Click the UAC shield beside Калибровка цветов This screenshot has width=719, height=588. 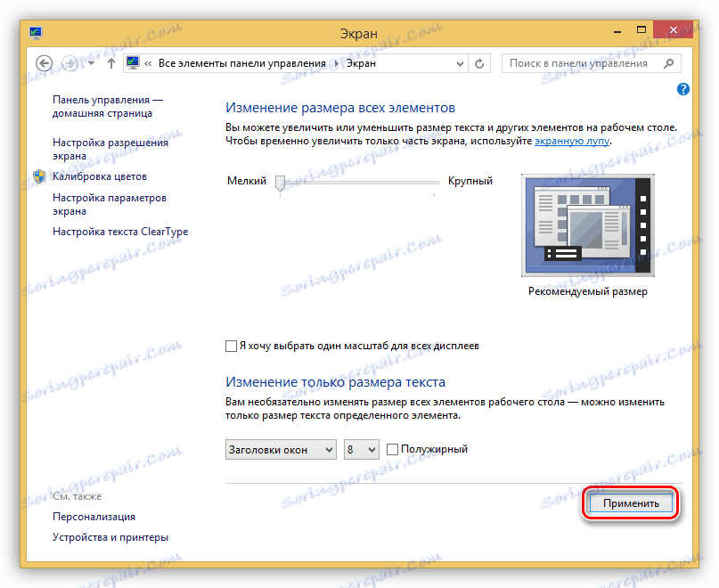[38, 176]
